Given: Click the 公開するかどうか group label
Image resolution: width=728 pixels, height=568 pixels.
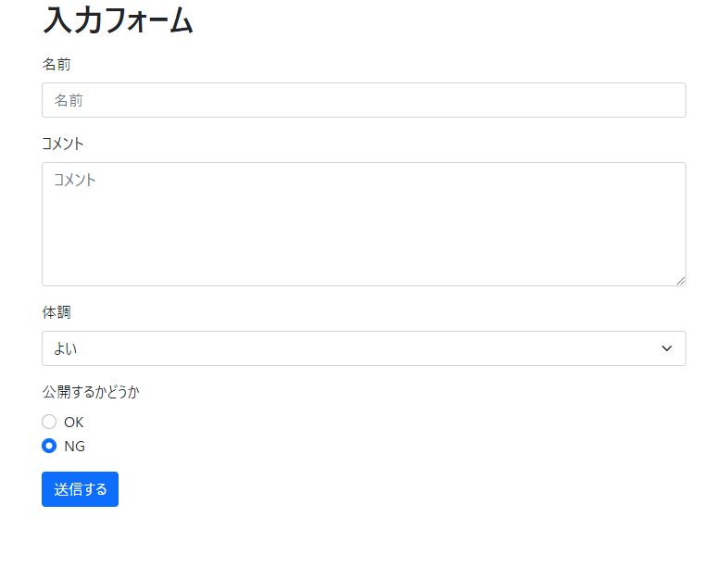Looking at the screenshot, I should tap(91, 392).
